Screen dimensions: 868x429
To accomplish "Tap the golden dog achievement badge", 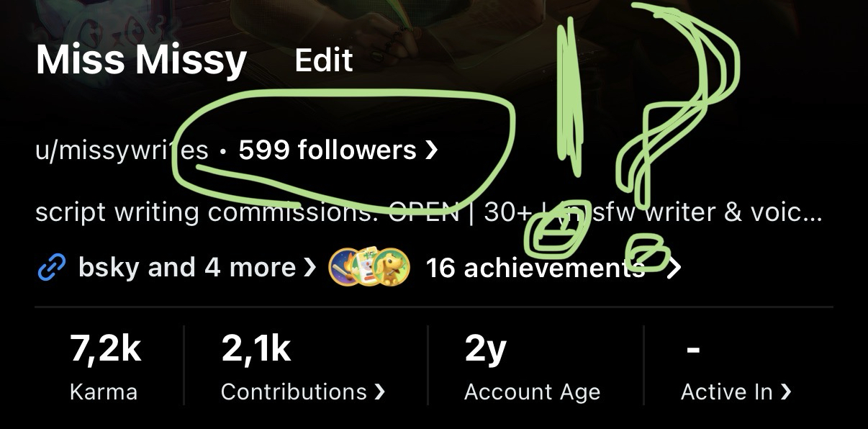I will pos(393,268).
